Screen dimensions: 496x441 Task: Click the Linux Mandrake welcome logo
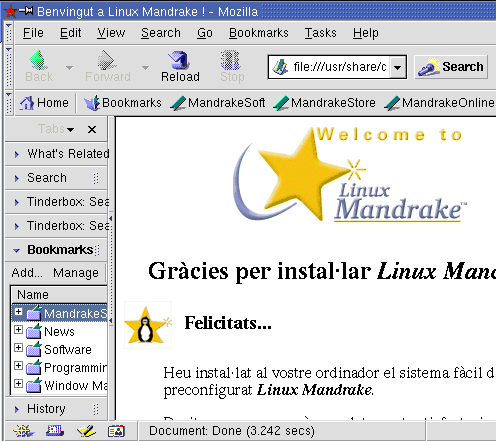pos(350,174)
